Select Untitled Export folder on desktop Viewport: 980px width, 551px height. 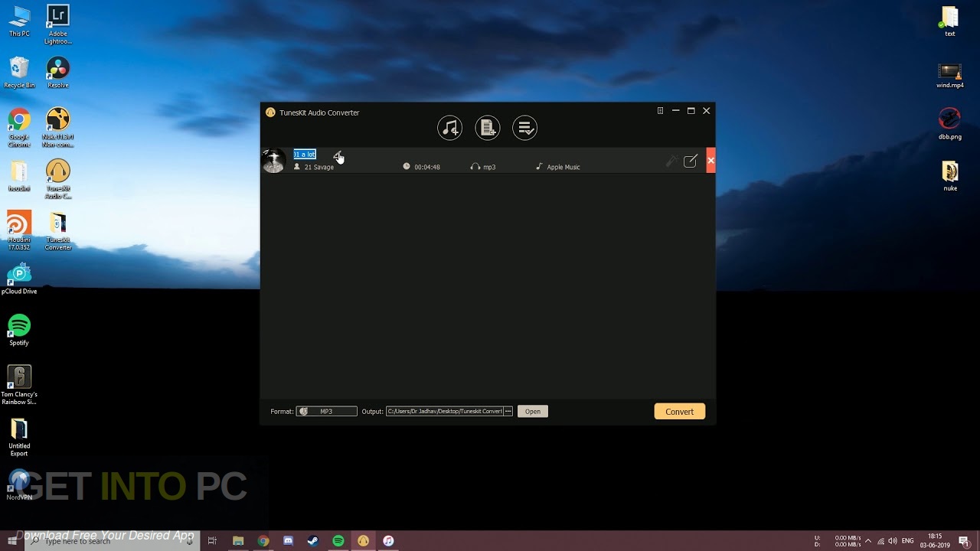click(19, 436)
